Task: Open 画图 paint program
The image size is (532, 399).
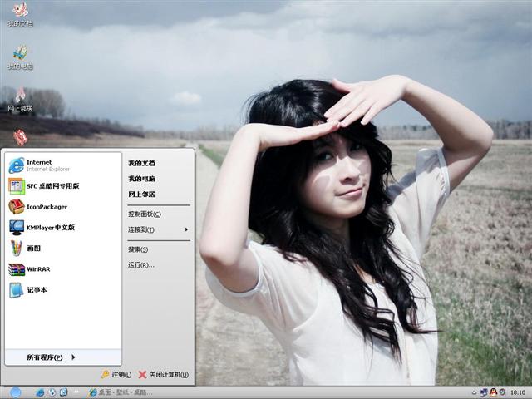Action: (x=63, y=248)
